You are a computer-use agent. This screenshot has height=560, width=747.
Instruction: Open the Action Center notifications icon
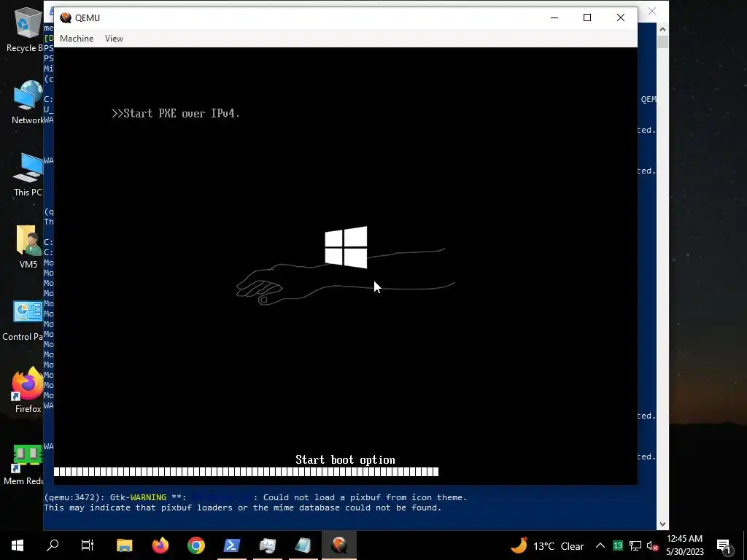click(x=724, y=545)
